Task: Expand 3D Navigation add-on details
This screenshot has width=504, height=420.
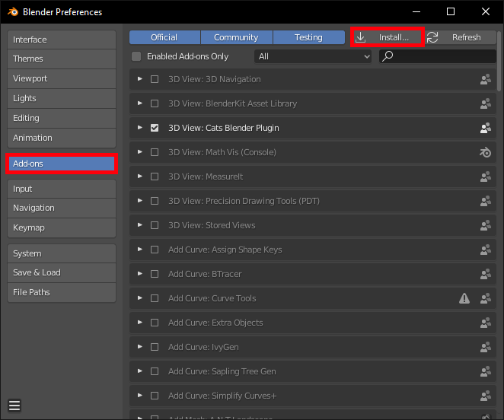Action: click(140, 78)
